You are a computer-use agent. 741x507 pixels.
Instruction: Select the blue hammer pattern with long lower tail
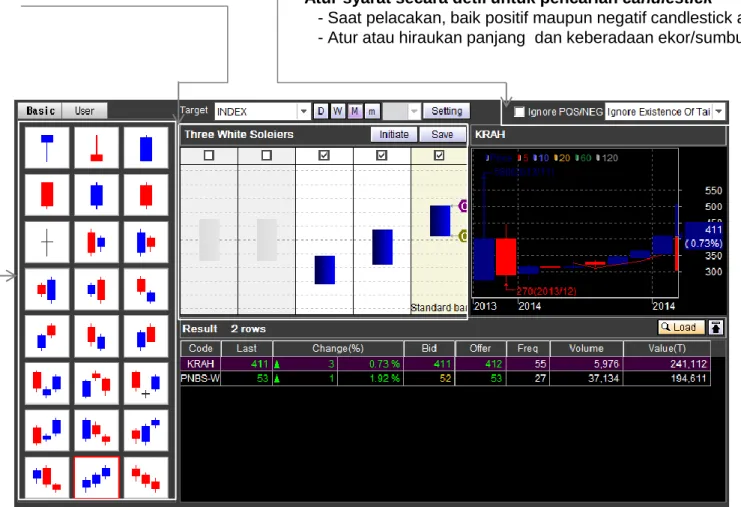click(x=47, y=147)
